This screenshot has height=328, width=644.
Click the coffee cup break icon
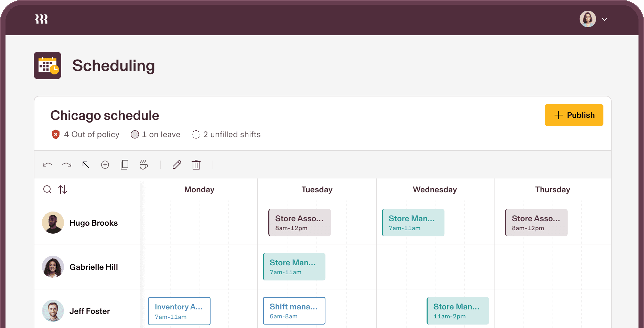click(x=144, y=165)
